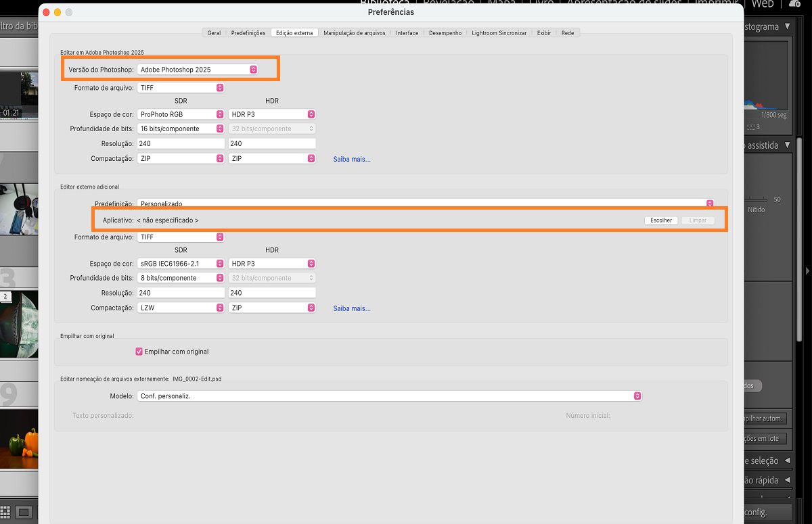
Task: Switch to Loupe view icon in Lightroom
Action: coord(24,512)
